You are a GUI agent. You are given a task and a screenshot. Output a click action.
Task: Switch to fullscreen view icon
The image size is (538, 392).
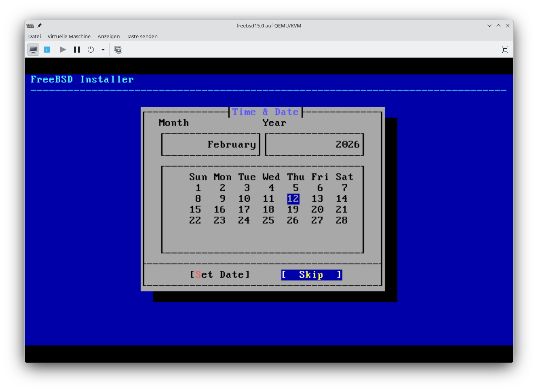point(505,50)
